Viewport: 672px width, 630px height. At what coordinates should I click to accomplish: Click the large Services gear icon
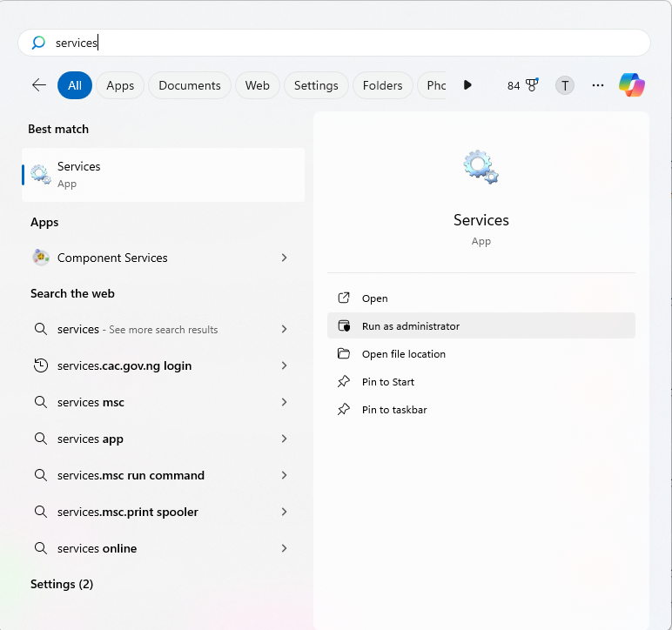pos(480,166)
